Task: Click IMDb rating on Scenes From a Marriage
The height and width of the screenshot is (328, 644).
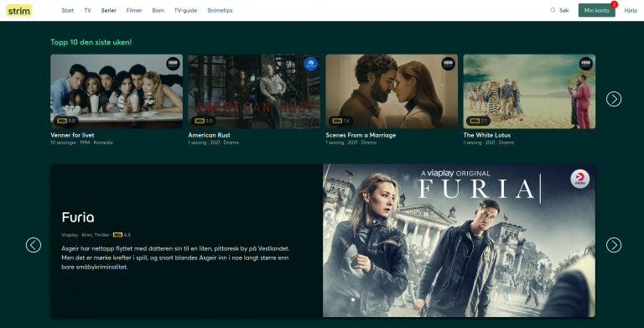Action: (x=341, y=121)
